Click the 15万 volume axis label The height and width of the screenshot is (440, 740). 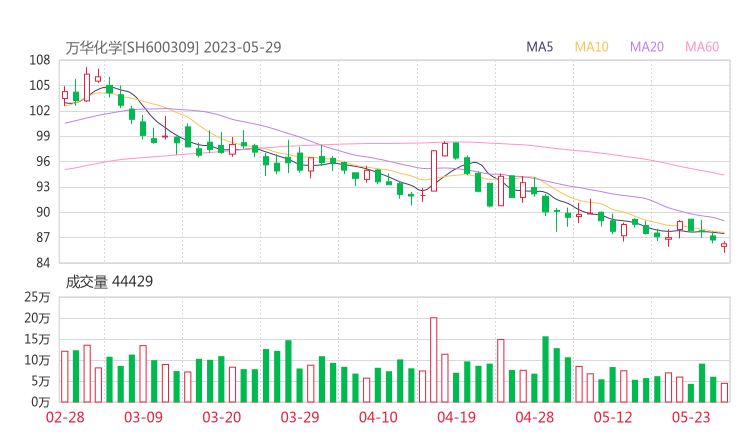click(x=37, y=339)
